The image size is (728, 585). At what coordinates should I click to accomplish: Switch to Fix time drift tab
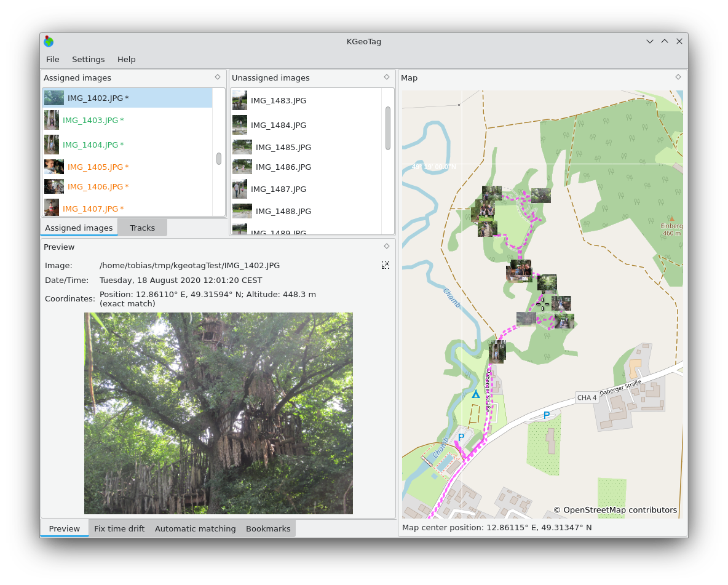coord(119,529)
